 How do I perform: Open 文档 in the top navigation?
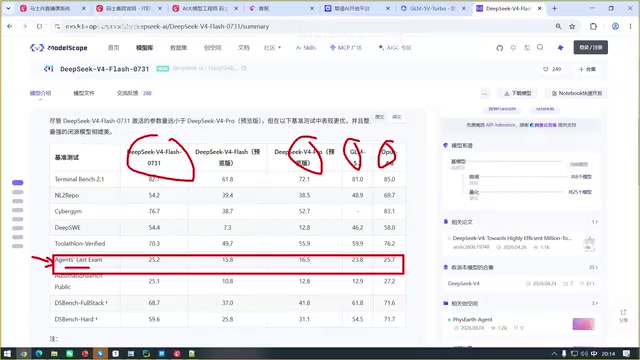244,48
